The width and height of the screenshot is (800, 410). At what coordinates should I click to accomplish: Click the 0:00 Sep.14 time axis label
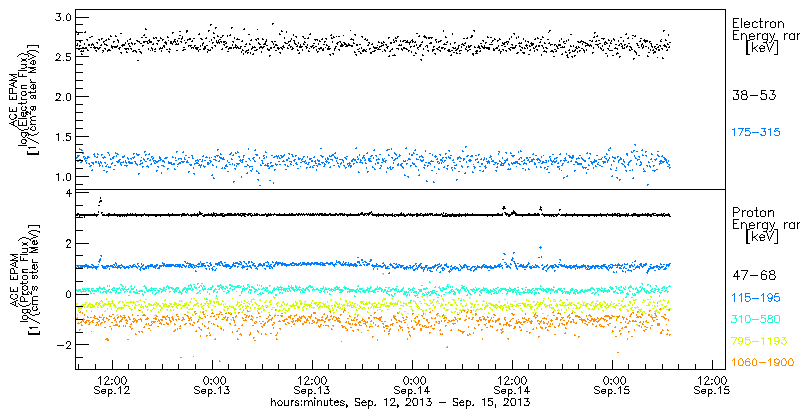[x=412, y=386]
